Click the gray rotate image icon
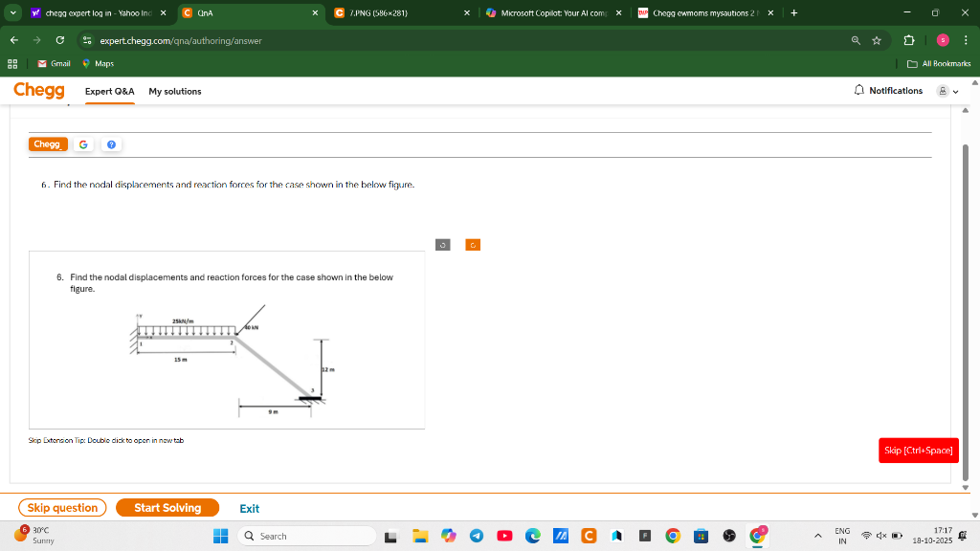The height and width of the screenshot is (551, 980). [442, 245]
